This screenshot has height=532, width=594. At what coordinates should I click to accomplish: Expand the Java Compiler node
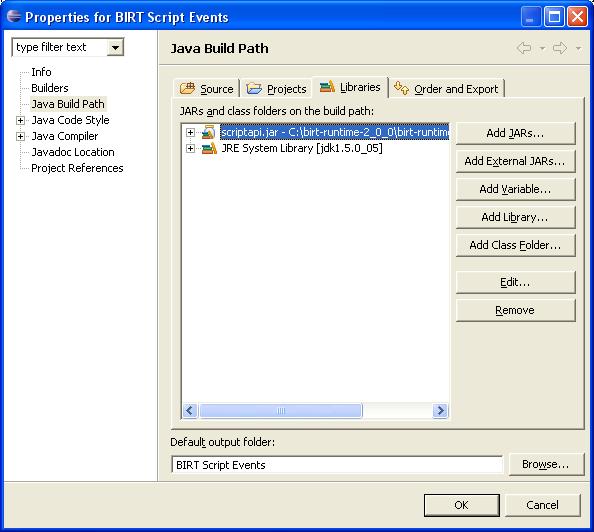coord(20,136)
